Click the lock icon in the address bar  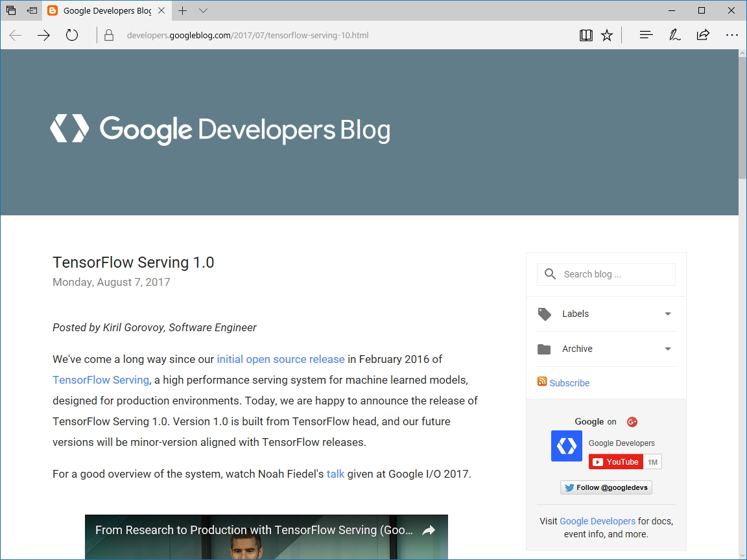pyautogui.click(x=108, y=35)
